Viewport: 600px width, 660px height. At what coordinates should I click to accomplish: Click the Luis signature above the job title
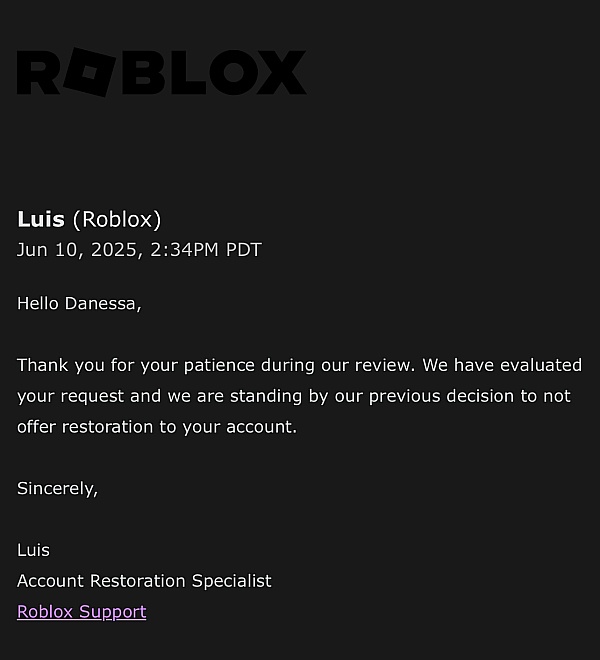(33, 550)
